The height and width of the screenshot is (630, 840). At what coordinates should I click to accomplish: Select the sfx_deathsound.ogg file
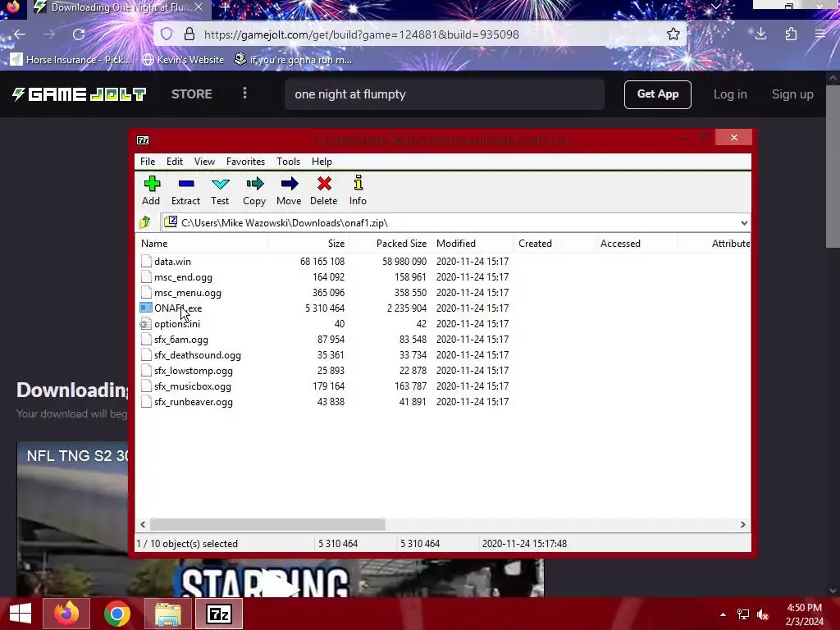[x=198, y=354]
